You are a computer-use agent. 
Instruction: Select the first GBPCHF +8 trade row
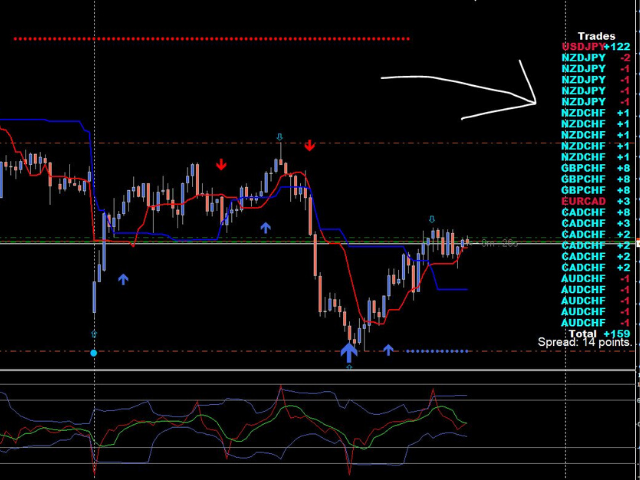pyautogui.click(x=595, y=168)
